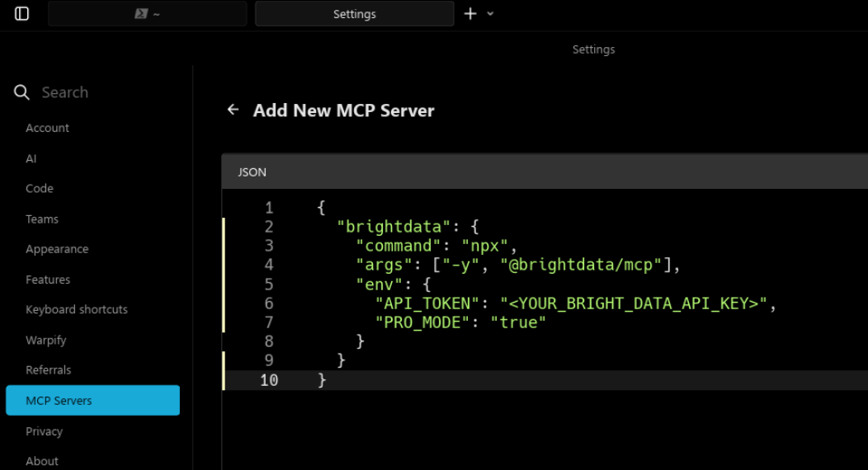Click the "command" key on line 3

399,246
